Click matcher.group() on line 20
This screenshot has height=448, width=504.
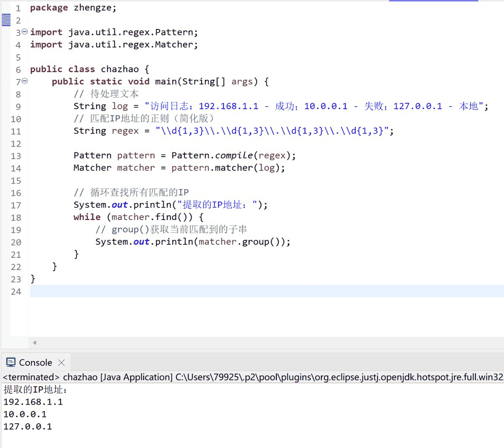pyautogui.click(x=239, y=242)
